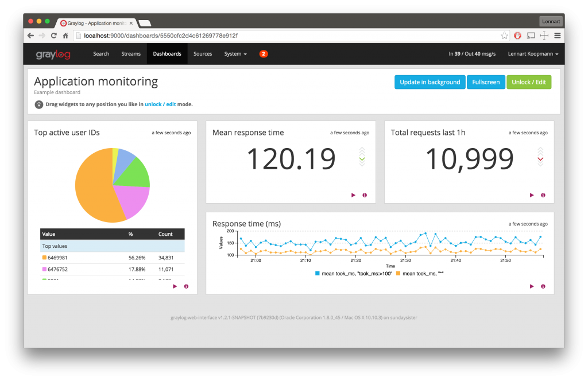Go to the Sources page

pos(203,53)
